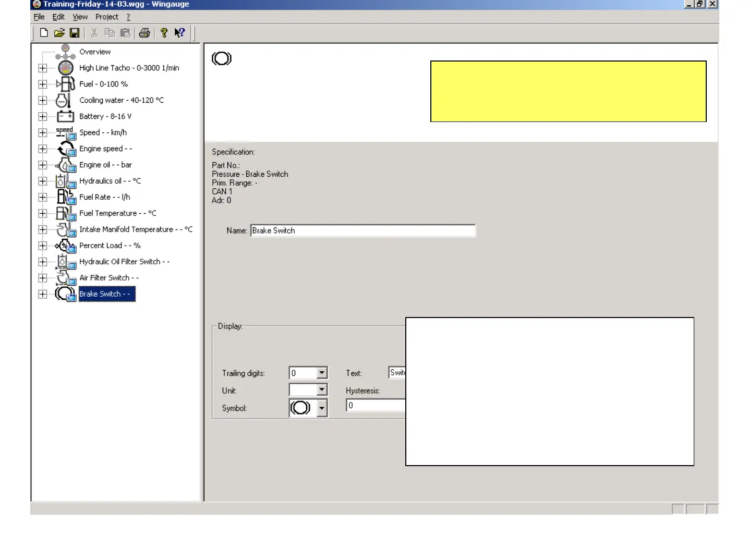Open the View menu
This screenshot has width=749, height=560.
tap(80, 17)
